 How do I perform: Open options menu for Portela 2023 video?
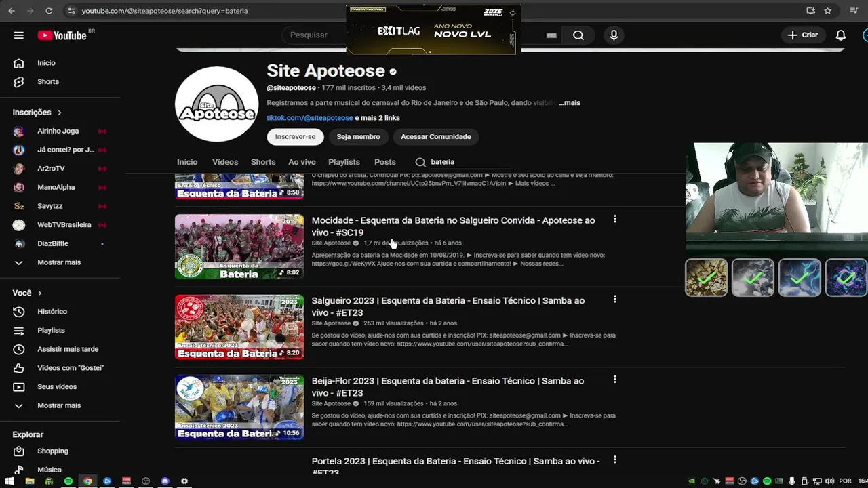(x=615, y=460)
